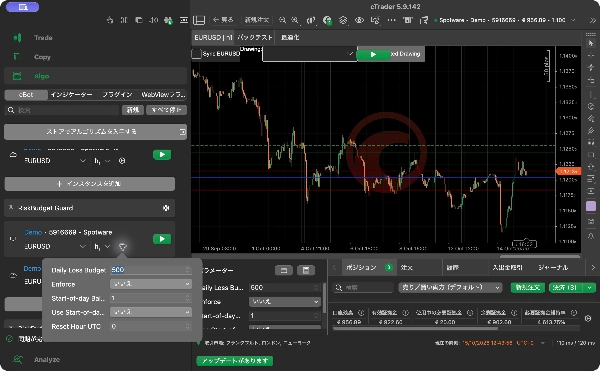
Task: Open parameter settings of Demo Spotware instance
Action: click(122, 247)
